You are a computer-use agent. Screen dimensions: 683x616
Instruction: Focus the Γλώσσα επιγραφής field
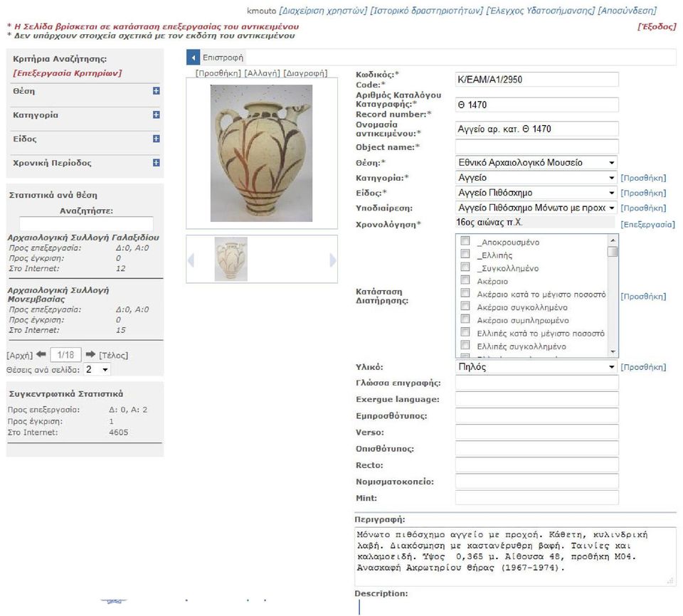click(536, 383)
